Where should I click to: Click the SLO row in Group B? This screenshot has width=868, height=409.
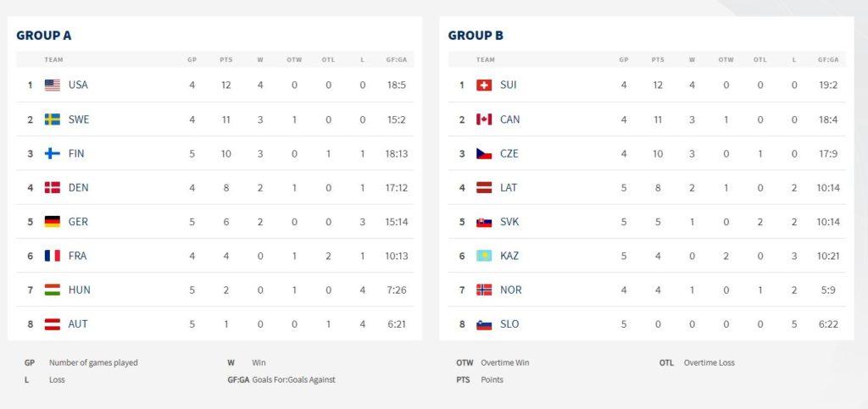coord(647,323)
